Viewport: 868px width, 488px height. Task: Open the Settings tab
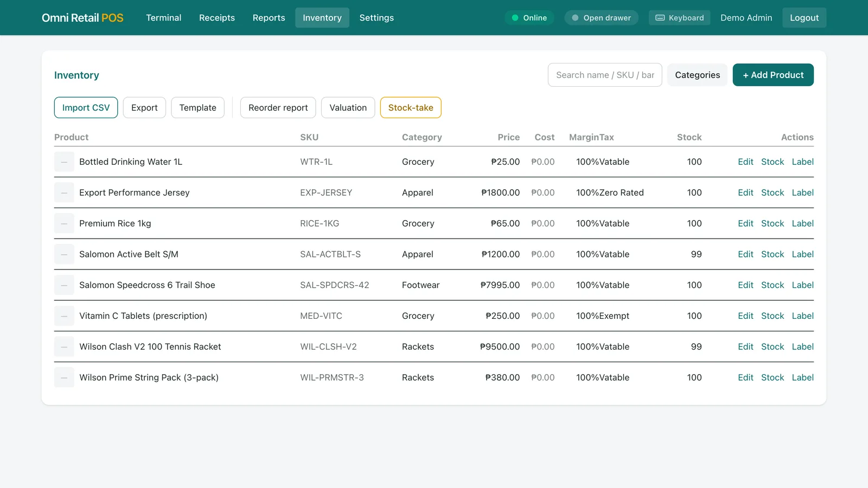tap(376, 18)
